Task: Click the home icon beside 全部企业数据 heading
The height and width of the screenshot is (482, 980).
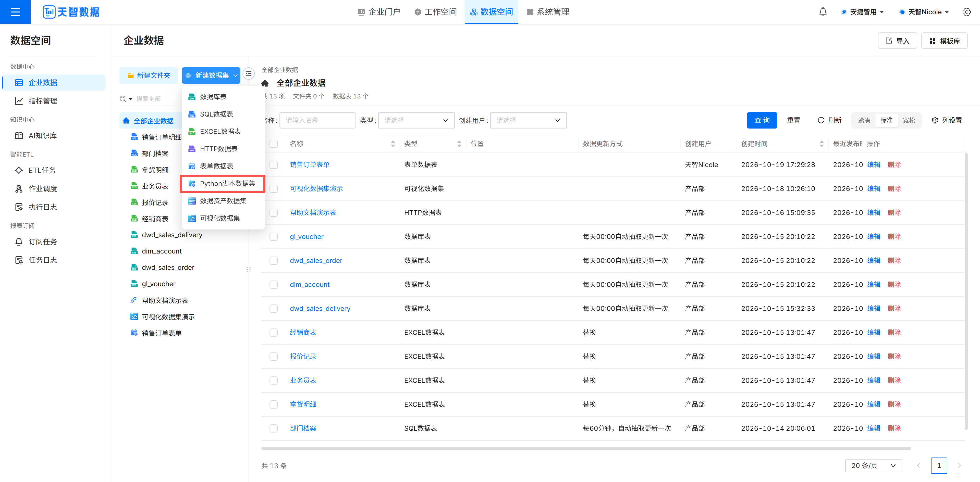Action: (x=265, y=83)
